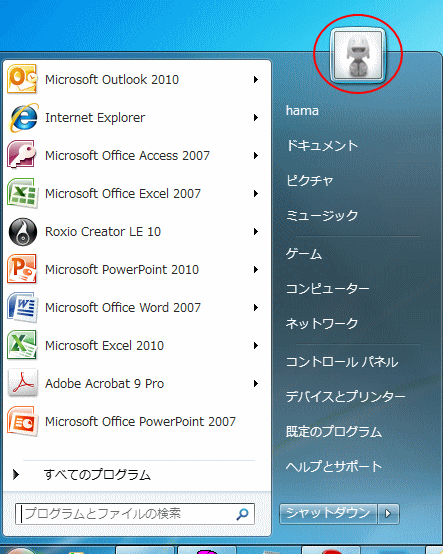
Task: Open ヘルプとサポート
Action: 333,466
